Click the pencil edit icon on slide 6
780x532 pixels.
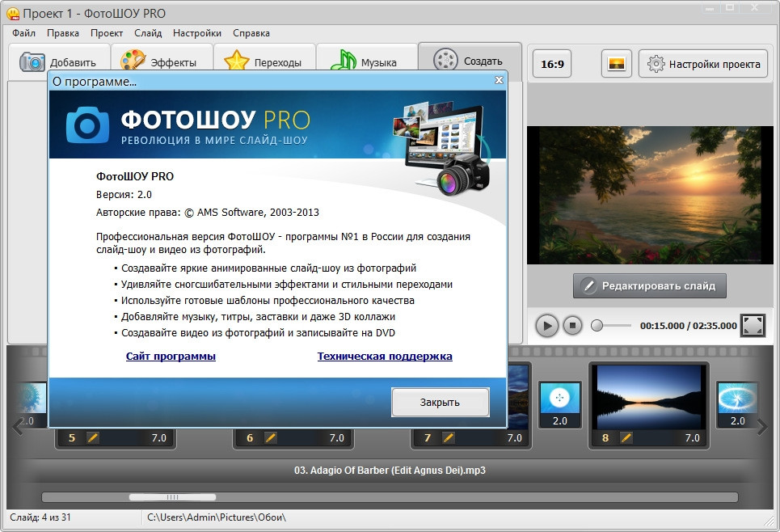pos(271,438)
